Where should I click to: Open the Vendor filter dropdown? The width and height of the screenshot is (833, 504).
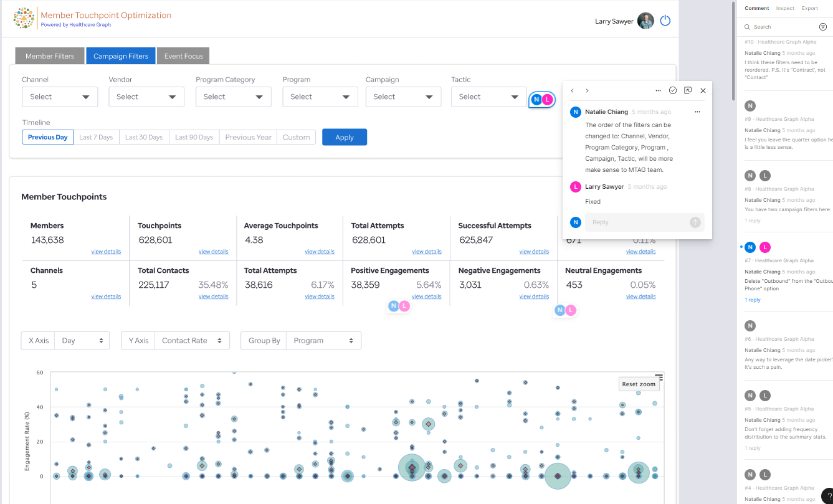click(146, 97)
